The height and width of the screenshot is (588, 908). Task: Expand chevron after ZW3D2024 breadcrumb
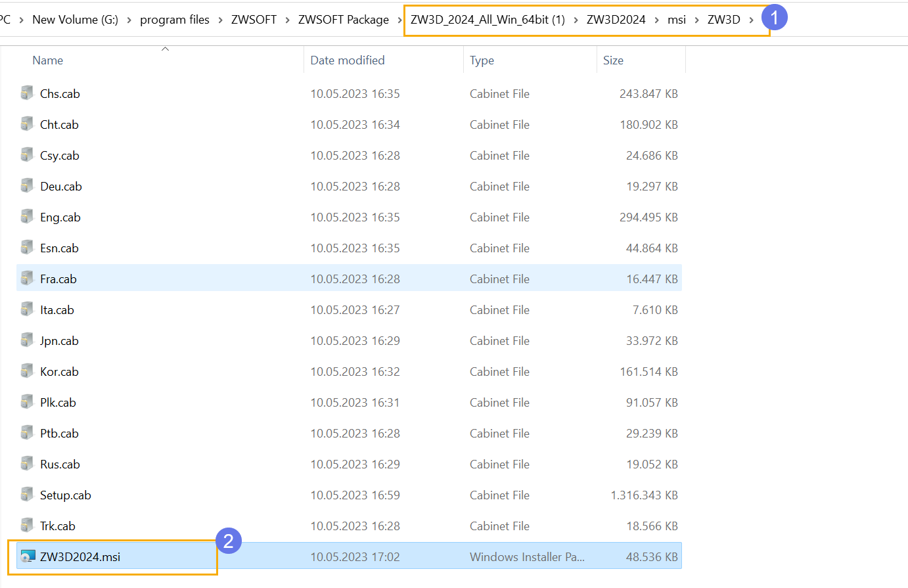[x=656, y=20]
